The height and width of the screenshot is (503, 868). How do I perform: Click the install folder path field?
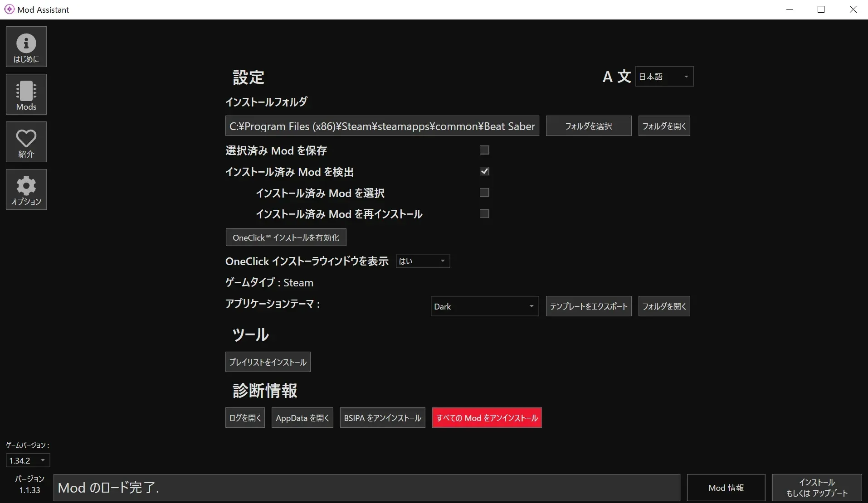[x=381, y=126]
